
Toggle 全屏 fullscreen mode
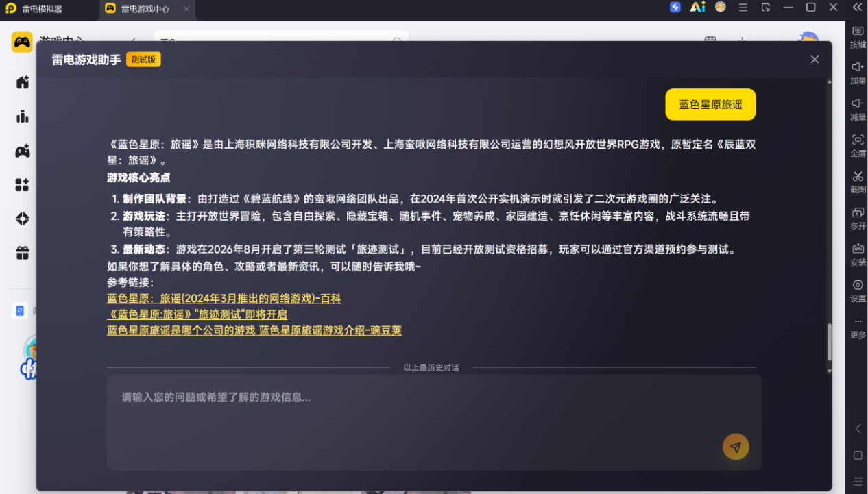click(x=858, y=145)
